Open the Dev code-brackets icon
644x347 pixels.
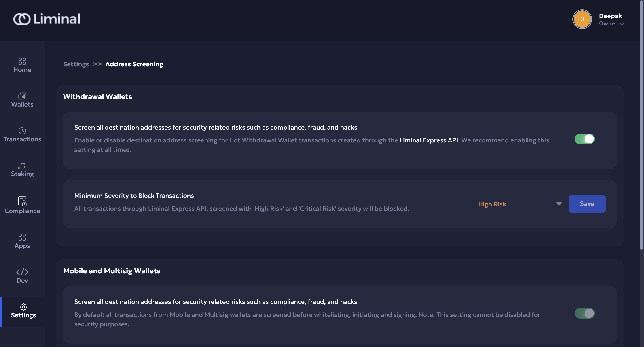tap(22, 272)
